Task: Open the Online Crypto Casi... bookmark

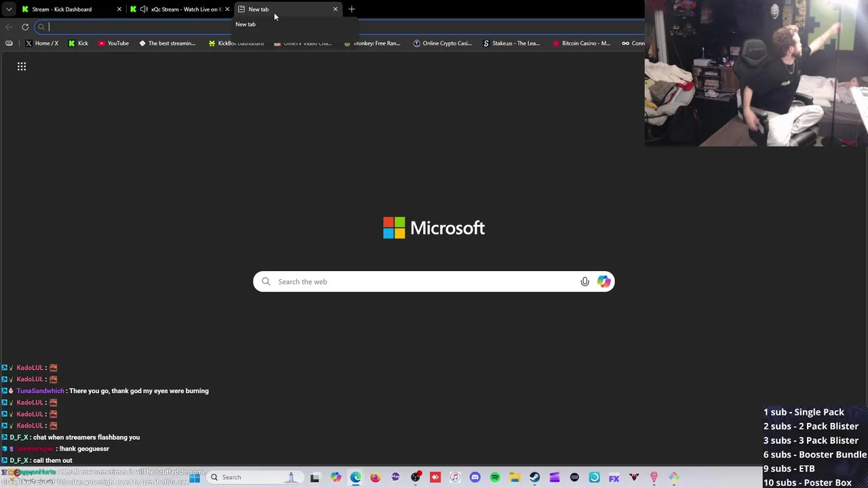Action: tap(442, 43)
